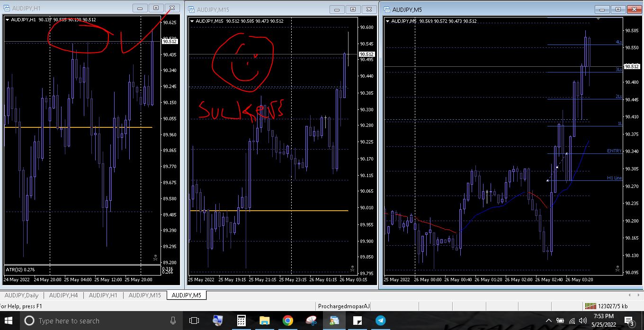644x330 pixels.
Task: Expand one-click trading triangle on M15 chart
Action: coord(192,21)
